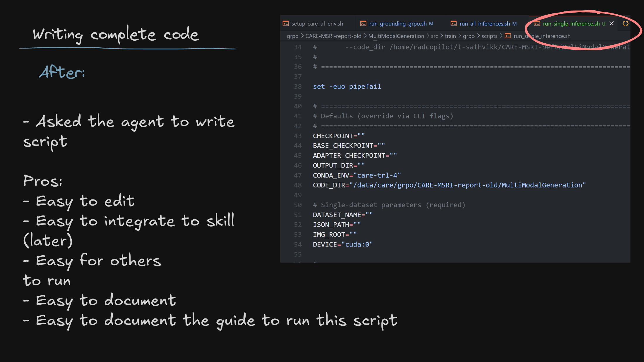The height and width of the screenshot is (362, 644).
Task: Click 'set -euo pipefail' code line
Action: [x=347, y=87]
